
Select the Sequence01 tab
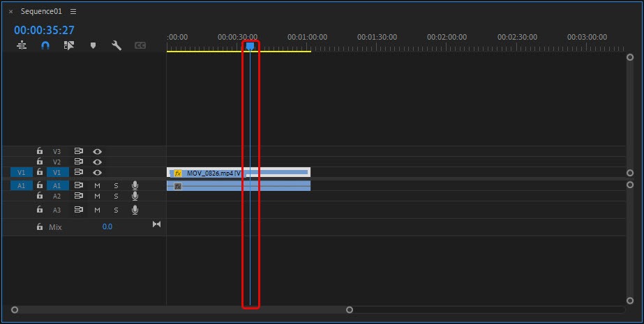pos(40,12)
